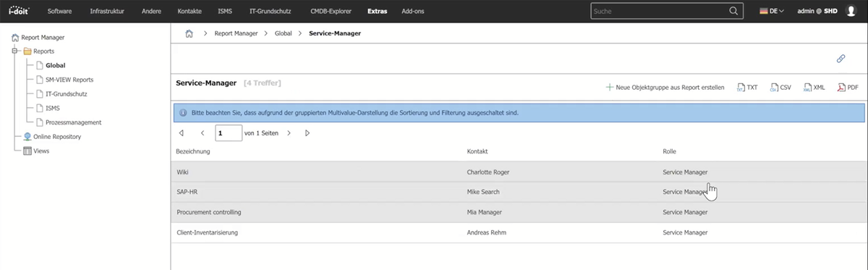Open the ISMS menu
Viewport: 868px width, 270px height.
point(225,11)
